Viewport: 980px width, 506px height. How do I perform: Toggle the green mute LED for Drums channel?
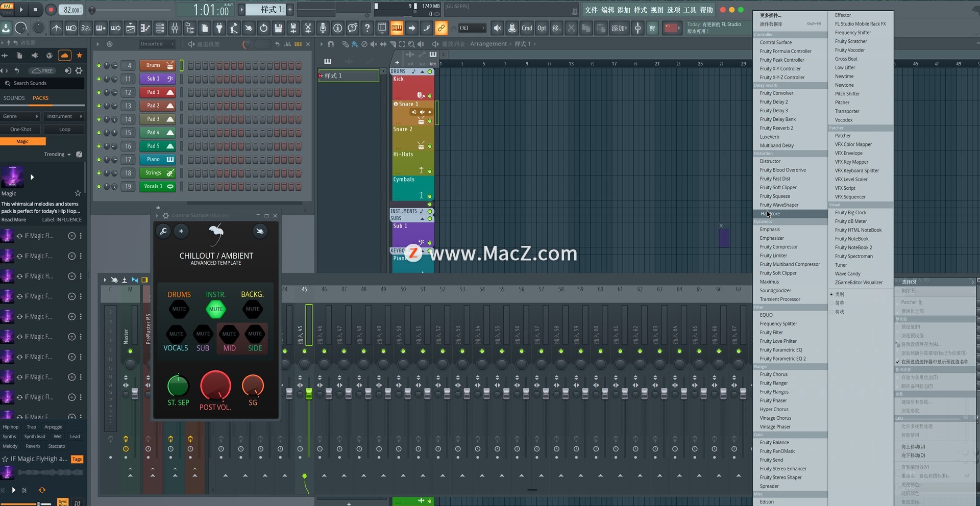[99, 65]
